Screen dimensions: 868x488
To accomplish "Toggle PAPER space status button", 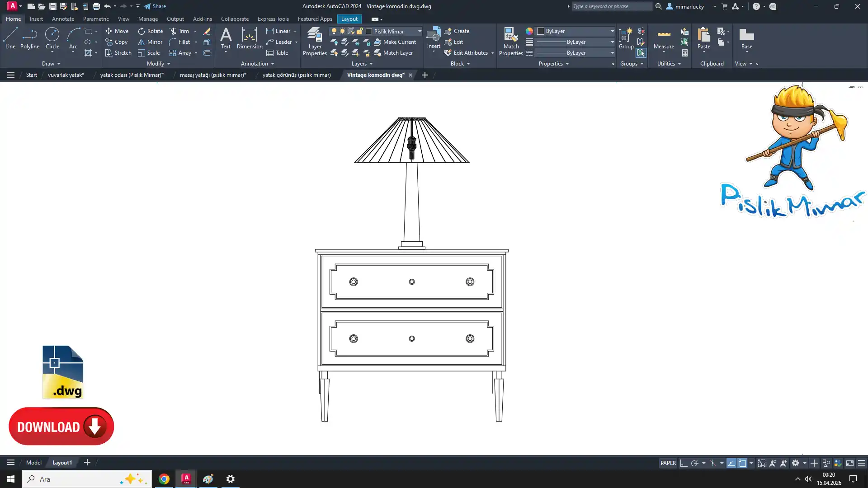I will pyautogui.click(x=668, y=463).
